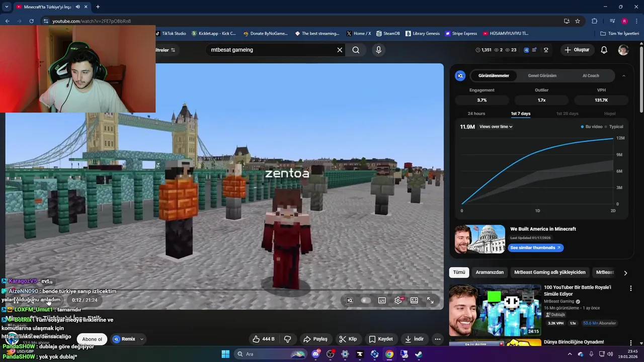Screen dimensions: 644x362
Task: Open Discord from the taskbar
Action: (316, 354)
